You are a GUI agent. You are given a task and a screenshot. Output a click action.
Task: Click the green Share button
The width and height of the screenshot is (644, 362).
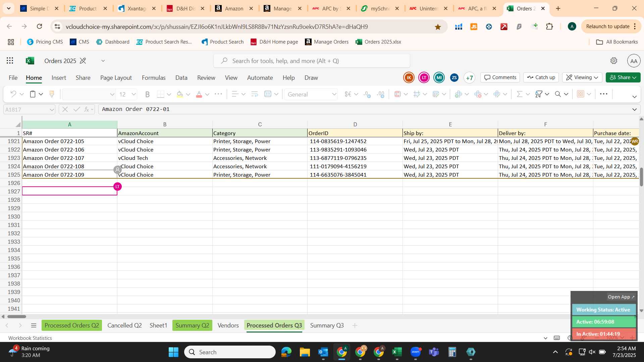click(623, 77)
